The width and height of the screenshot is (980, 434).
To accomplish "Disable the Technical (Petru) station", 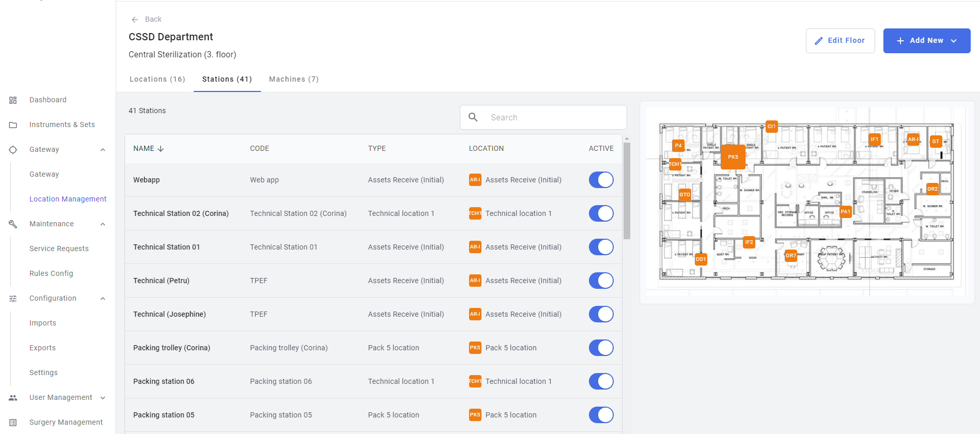I will click(601, 281).
